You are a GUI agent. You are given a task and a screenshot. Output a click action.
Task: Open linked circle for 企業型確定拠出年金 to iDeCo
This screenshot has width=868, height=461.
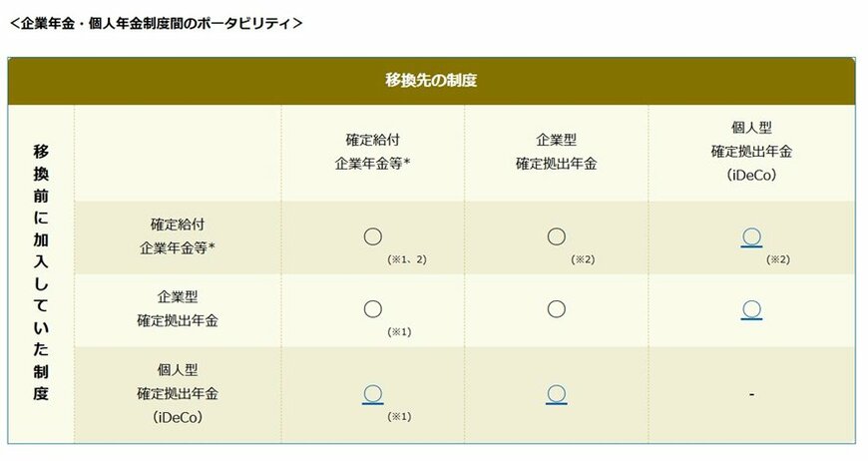click(751, 309)
